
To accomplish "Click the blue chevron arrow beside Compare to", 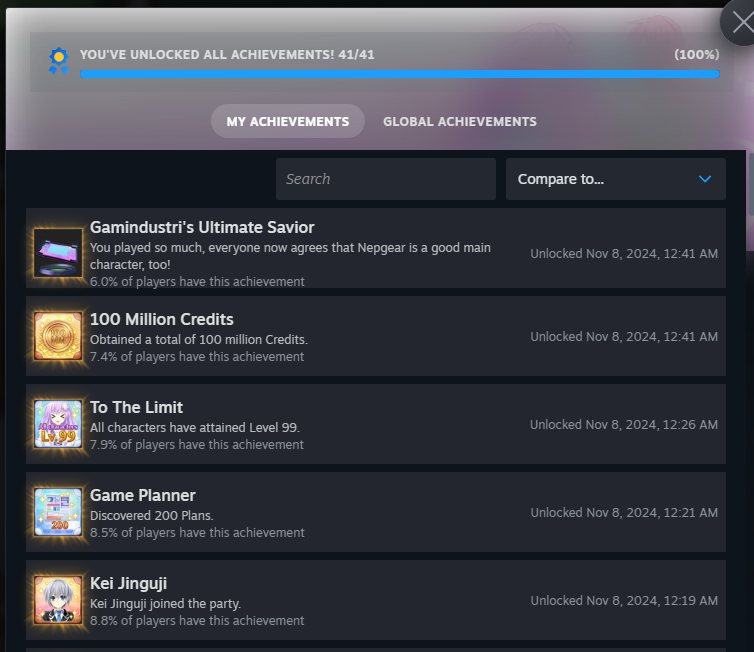I will 705,179.
